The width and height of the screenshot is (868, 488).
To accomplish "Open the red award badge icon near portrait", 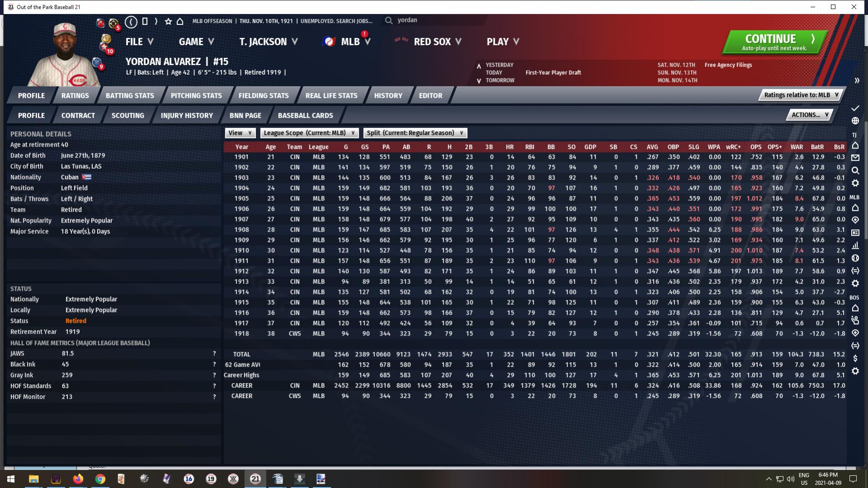I will tap(100, 23).
